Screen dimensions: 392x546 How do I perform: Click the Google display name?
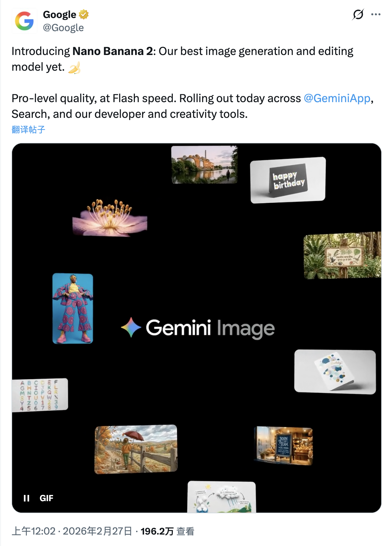(60, 14)
